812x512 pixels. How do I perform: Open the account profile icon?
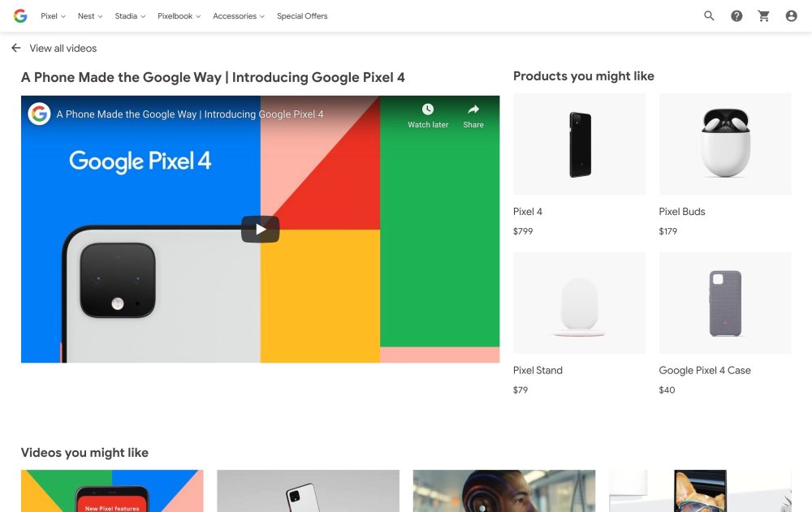tap(791, 16)
